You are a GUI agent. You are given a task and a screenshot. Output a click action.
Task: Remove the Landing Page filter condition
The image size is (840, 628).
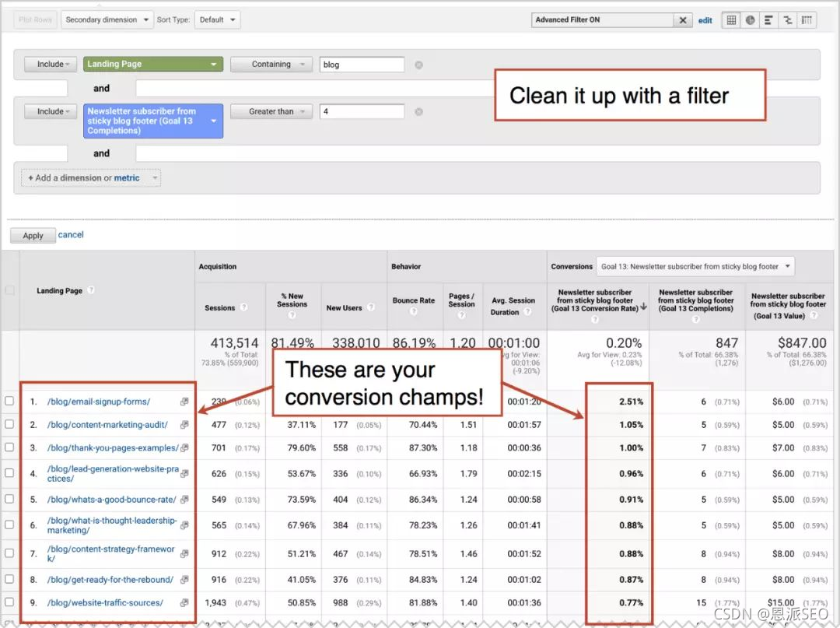tap(419, 65)
